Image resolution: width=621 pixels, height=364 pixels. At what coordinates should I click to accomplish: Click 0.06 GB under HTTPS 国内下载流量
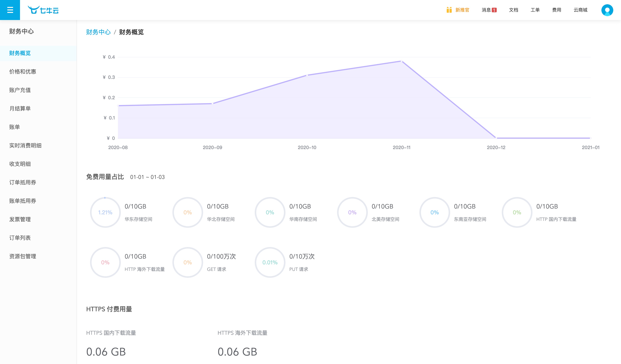pyautogui.click(x=106, y=352)
